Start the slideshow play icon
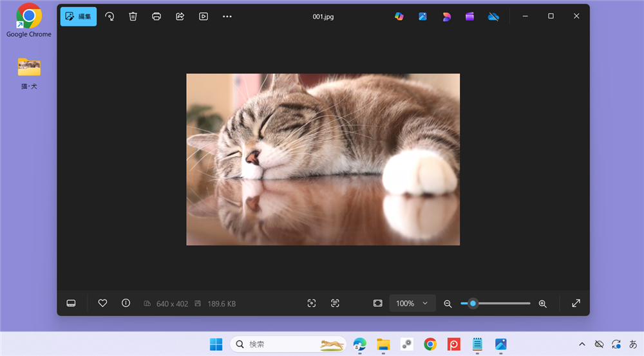The height and width of the screenshot is (356, 644). (204, 17)
